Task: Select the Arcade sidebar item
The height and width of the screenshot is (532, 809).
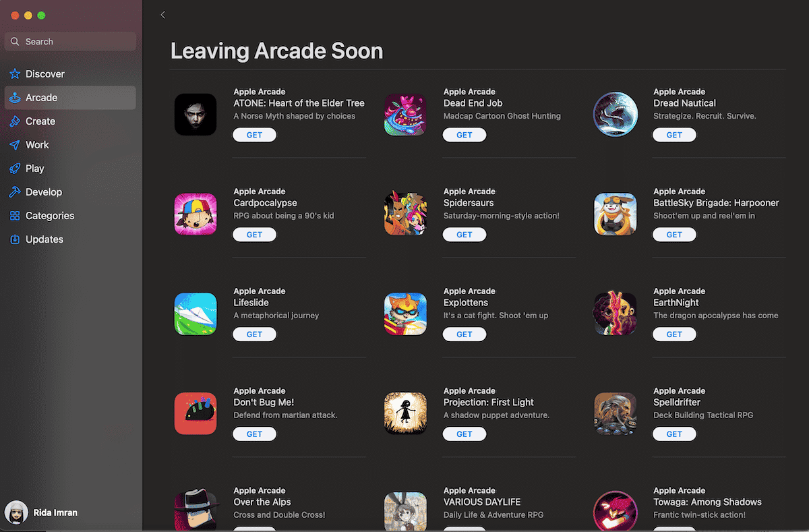Action: 70,98
